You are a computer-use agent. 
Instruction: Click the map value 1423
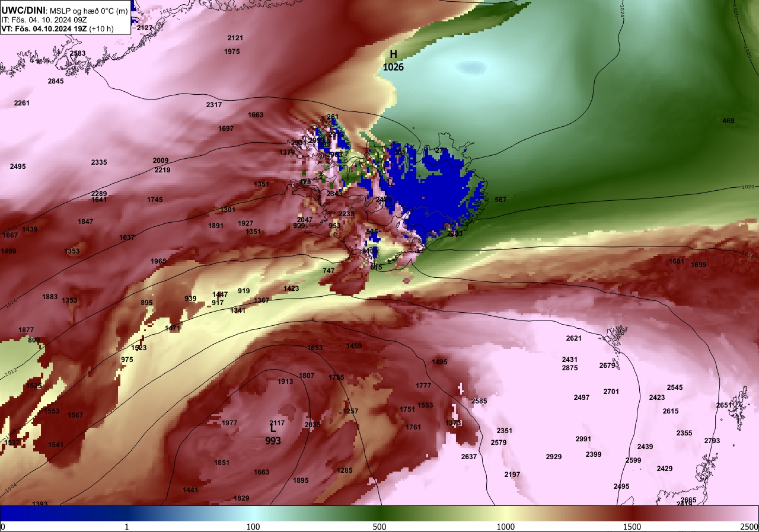click(x=291, y=289)
